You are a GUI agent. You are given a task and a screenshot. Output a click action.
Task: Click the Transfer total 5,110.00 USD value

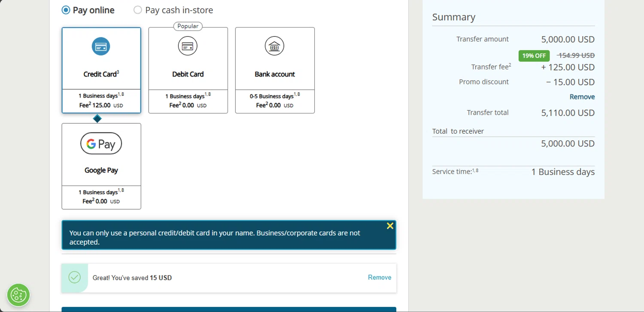click(x=568, y=113)
